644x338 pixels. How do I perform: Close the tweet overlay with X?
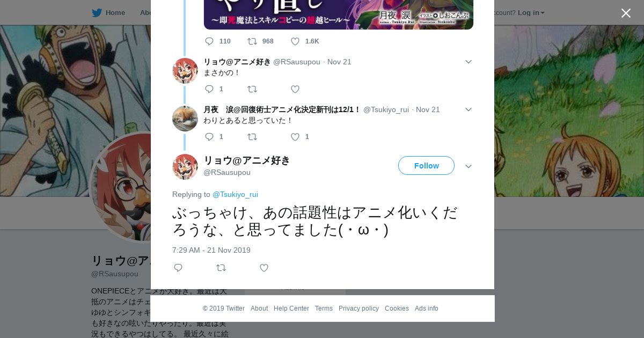(x=626, y=13)
